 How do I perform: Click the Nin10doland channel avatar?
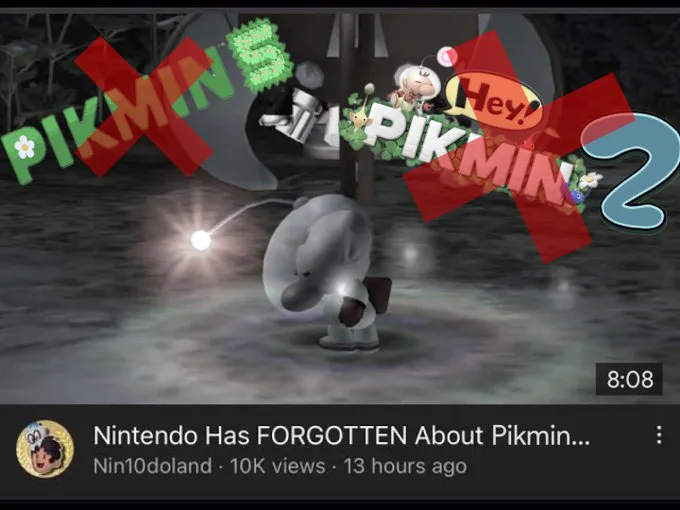45,448
